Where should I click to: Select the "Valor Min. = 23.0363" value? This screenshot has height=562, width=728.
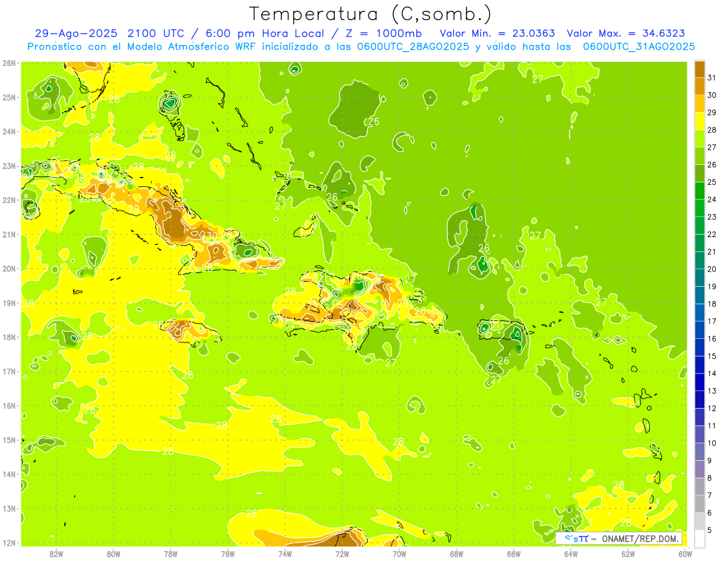[x=497, y=33]
